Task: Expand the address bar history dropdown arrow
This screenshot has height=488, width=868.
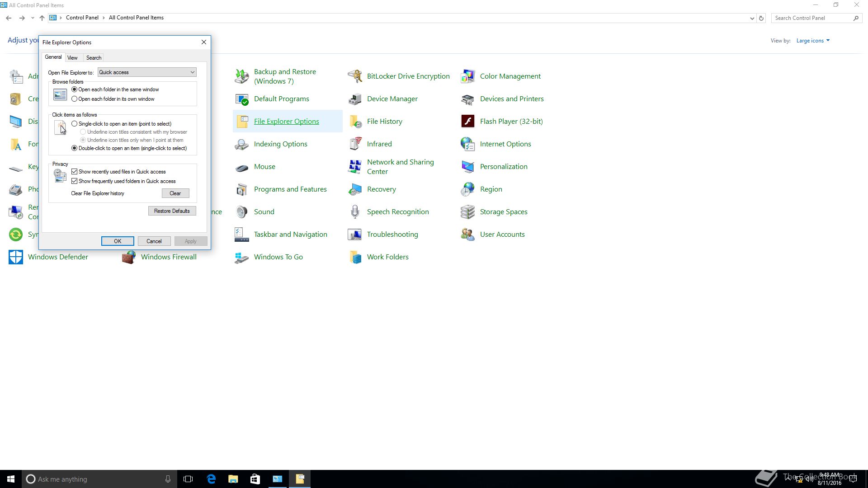Action: (x=752, y=18)
